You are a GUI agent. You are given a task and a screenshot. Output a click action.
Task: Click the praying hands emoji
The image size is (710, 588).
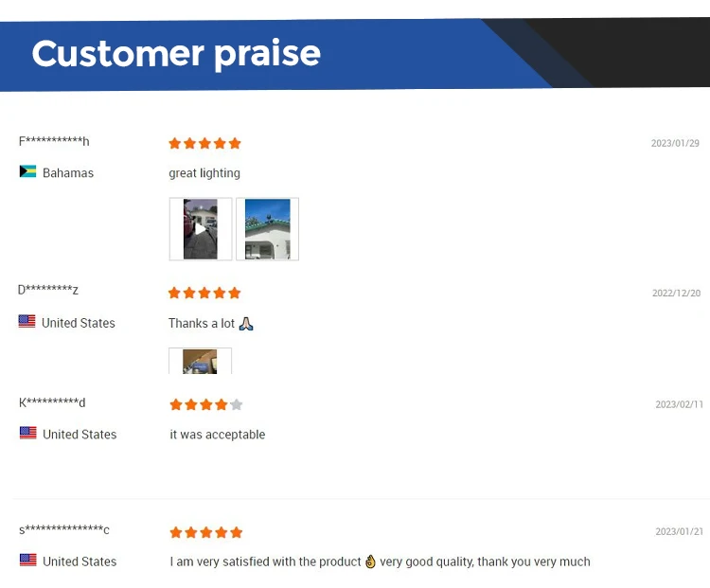(246, 324)
